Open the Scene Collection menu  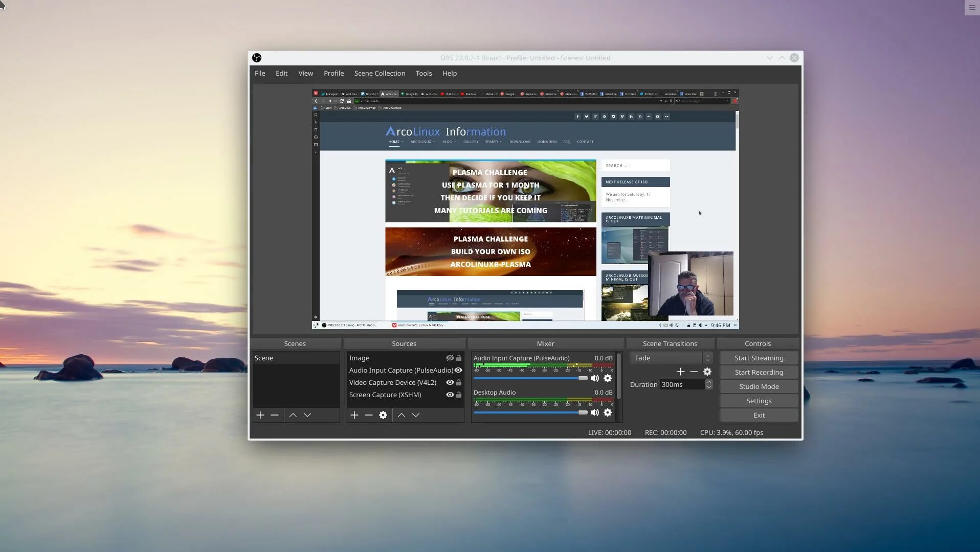pos(380,73)
